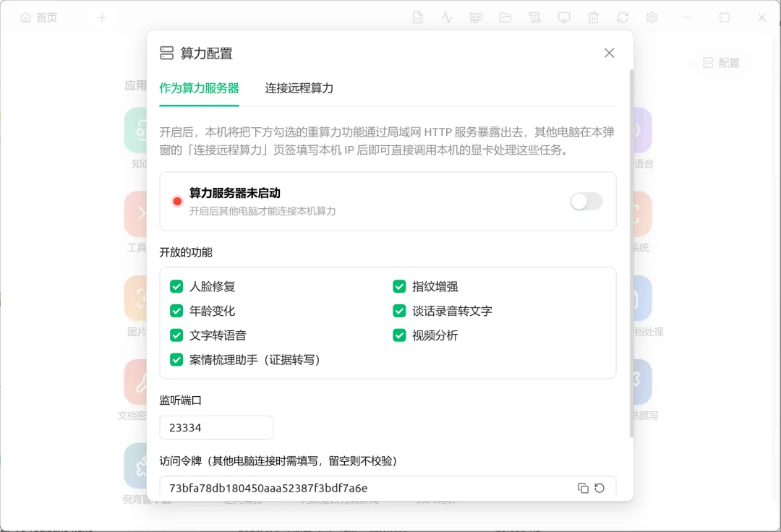Uncheck 文字转语音 checkbox

coord(176,335)
